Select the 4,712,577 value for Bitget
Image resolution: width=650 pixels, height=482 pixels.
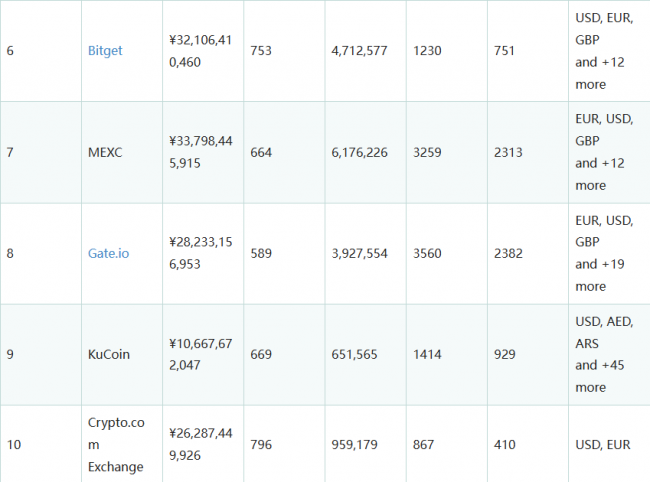[x=359, y=51]
